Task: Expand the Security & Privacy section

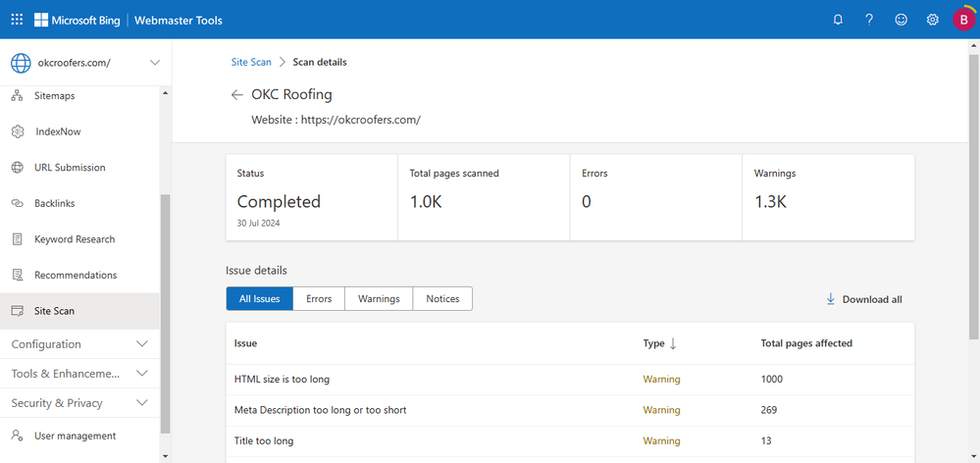Action: point(142,403)
